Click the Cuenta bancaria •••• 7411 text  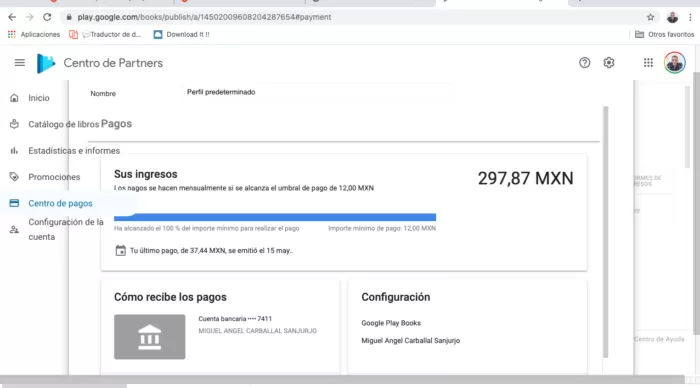tap(235, 319)
